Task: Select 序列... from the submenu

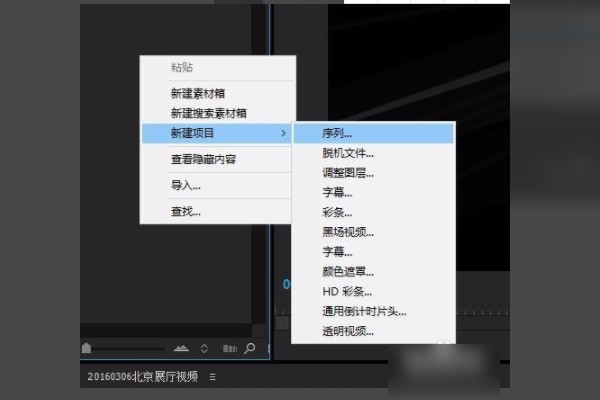Action: (x=336, y=132)
